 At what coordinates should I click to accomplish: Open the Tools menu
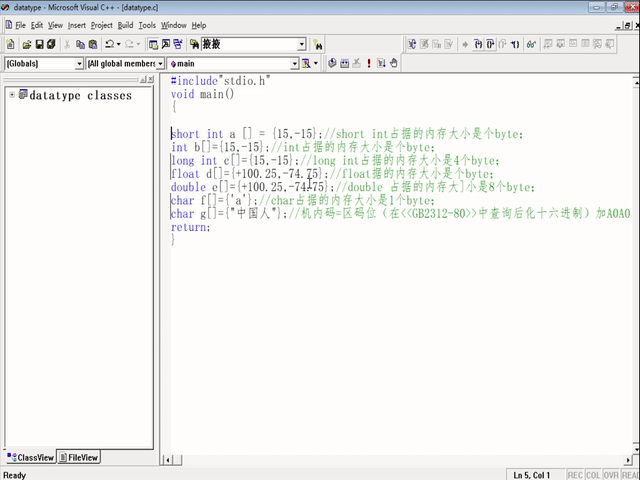(x=147, y=25)
